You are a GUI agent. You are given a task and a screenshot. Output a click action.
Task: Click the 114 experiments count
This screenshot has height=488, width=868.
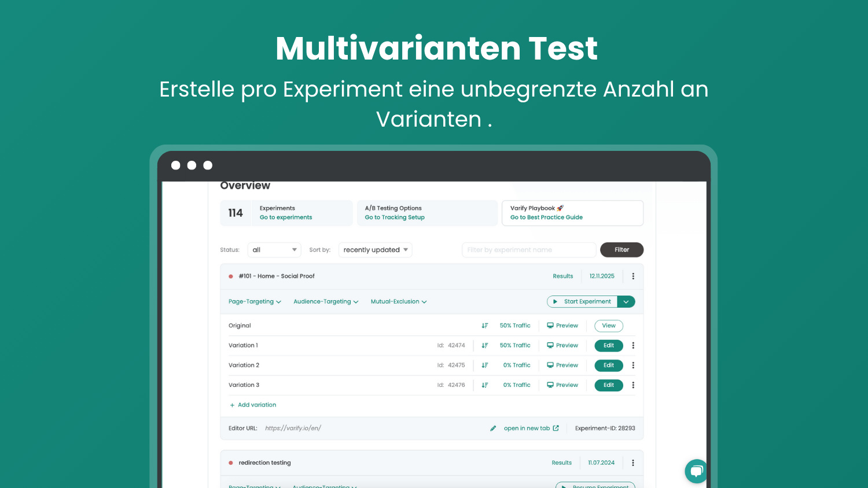click(x=236, y=213)
